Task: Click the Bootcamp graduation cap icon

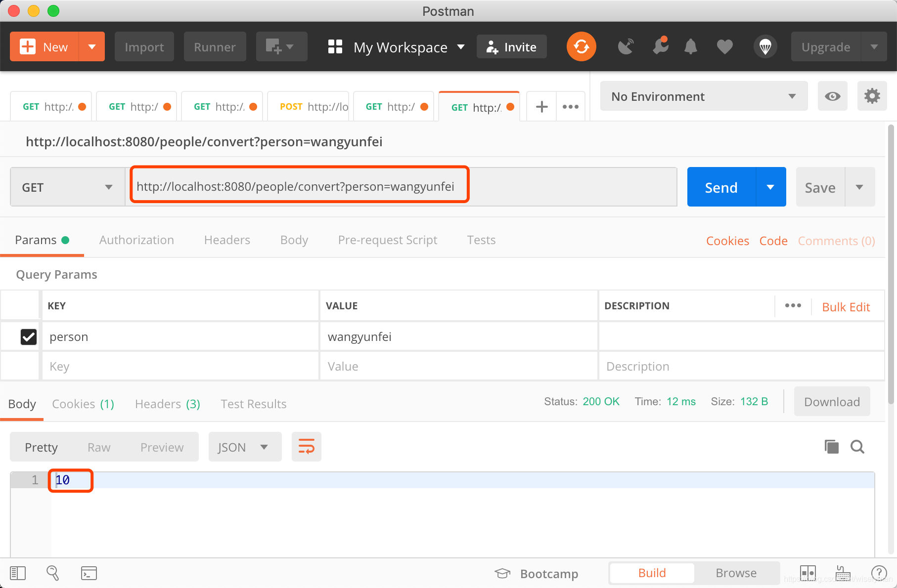Action: click(x=502, y=573)
